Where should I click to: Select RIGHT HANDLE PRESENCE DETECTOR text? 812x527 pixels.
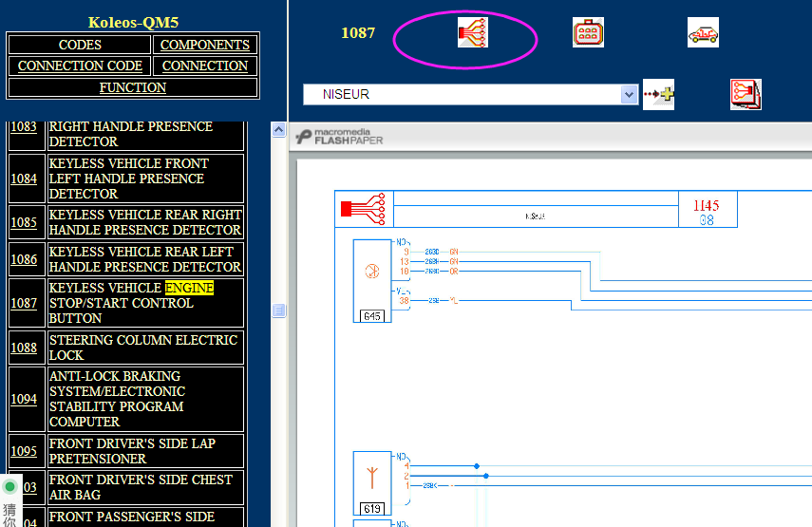[x=130, y=134]
